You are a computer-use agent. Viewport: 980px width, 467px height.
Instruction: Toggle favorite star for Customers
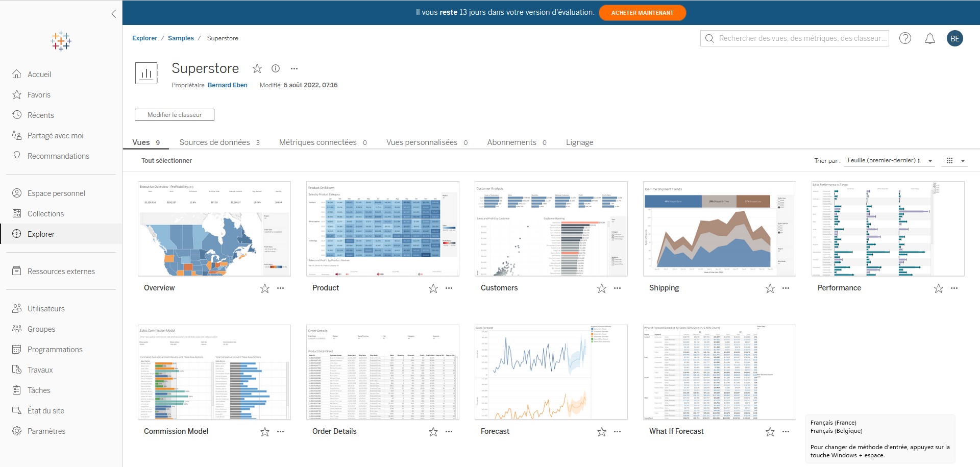602,288
